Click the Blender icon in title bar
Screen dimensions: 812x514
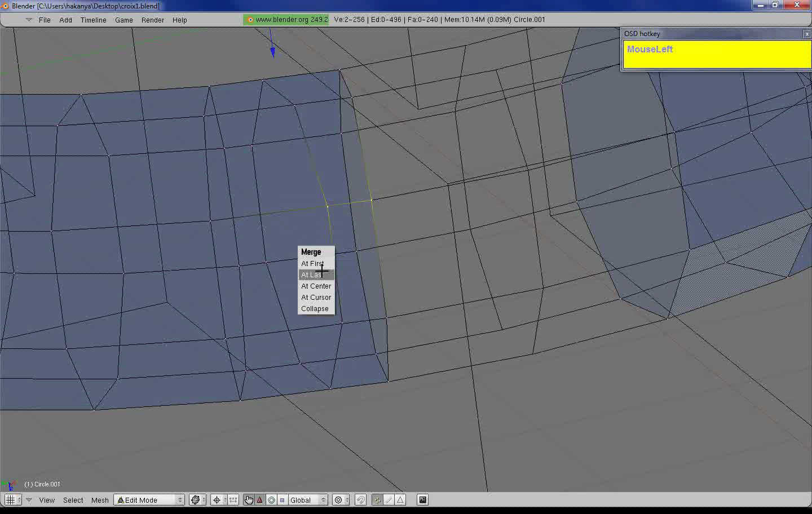(5, 6)
